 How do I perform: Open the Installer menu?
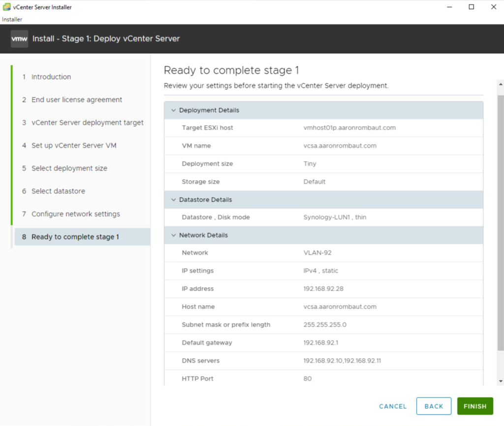(12, 19)
